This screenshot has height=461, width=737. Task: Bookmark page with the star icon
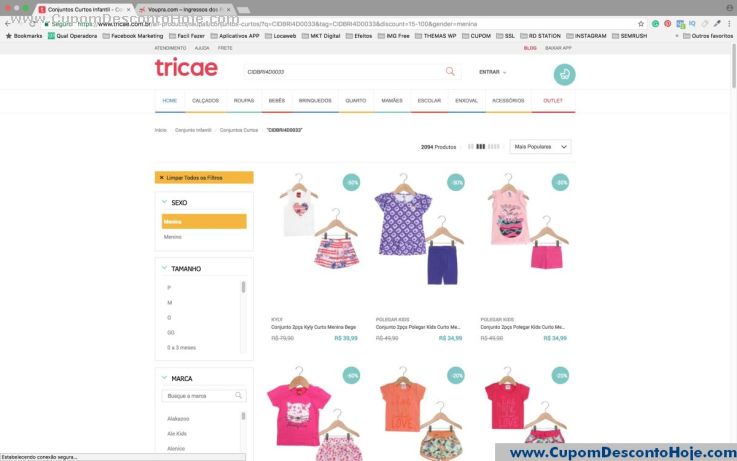pos(641,23)
